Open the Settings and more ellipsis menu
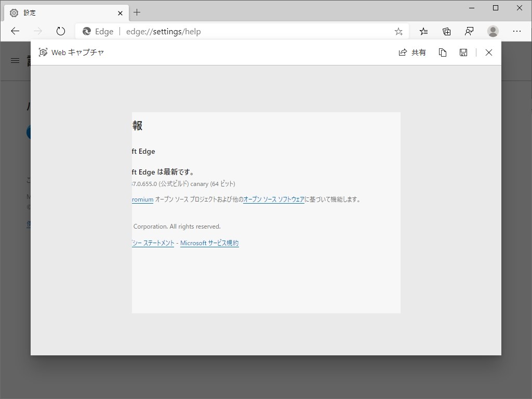The image size is (532, 399). 517,31
